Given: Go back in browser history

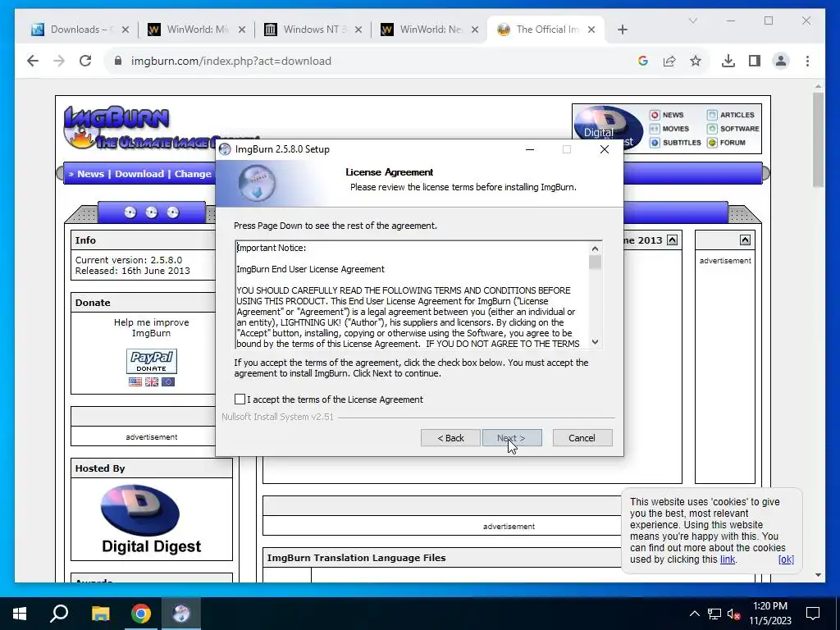Looking at the screenshot, I should click(x=33, y=61).
